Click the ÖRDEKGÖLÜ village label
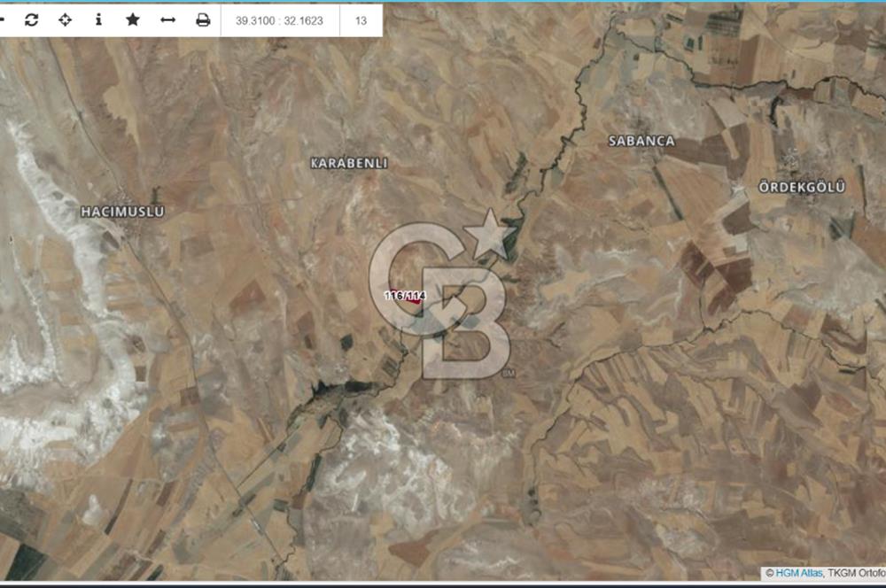This screenshot has height=588, width=886. coord(802,187)
